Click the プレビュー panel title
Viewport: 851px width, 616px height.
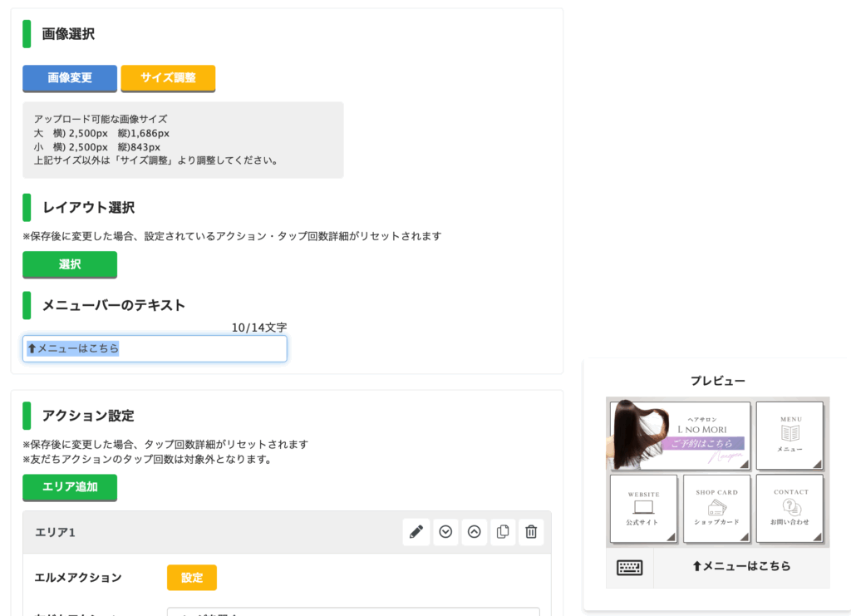(717, 381)
